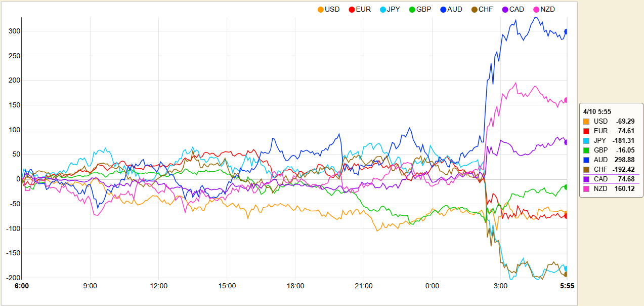Click the AUD line's end marker at 5:55
This screenshot has width=644, height=306.
566,31
